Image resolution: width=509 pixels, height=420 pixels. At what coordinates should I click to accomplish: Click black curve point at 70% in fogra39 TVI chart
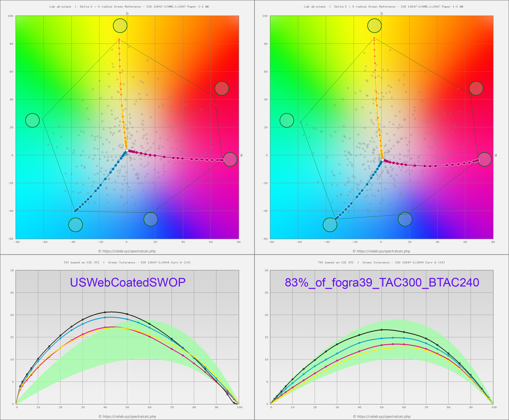click(426, 338)
